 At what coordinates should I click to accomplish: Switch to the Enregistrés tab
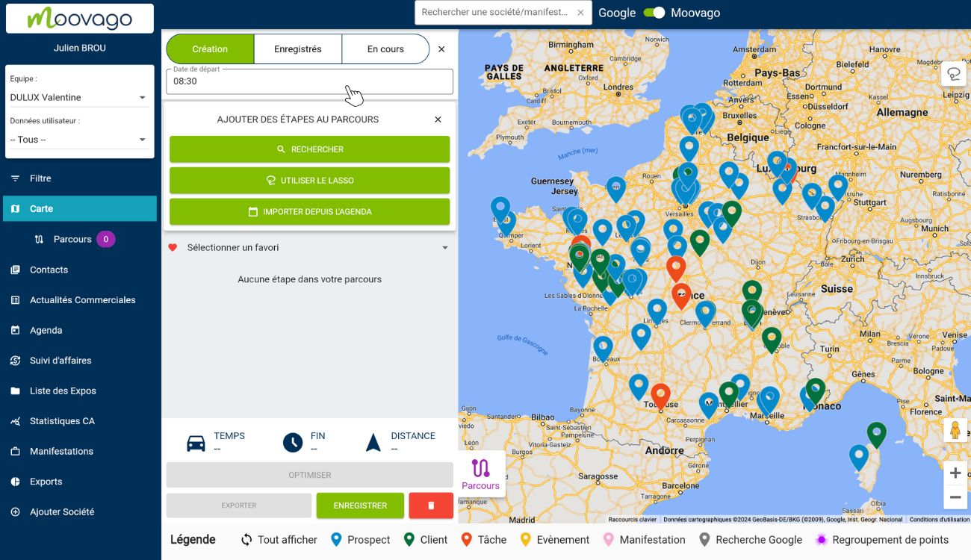[298, 49]
